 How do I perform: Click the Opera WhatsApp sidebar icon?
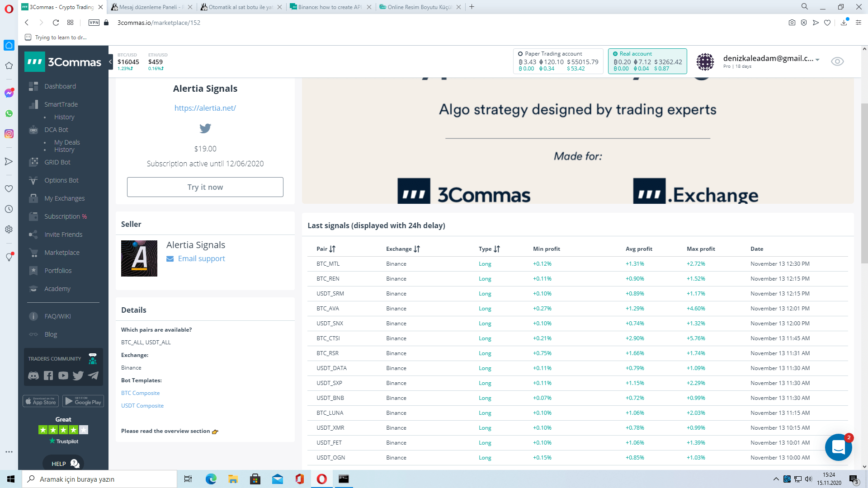pos(9,113)
